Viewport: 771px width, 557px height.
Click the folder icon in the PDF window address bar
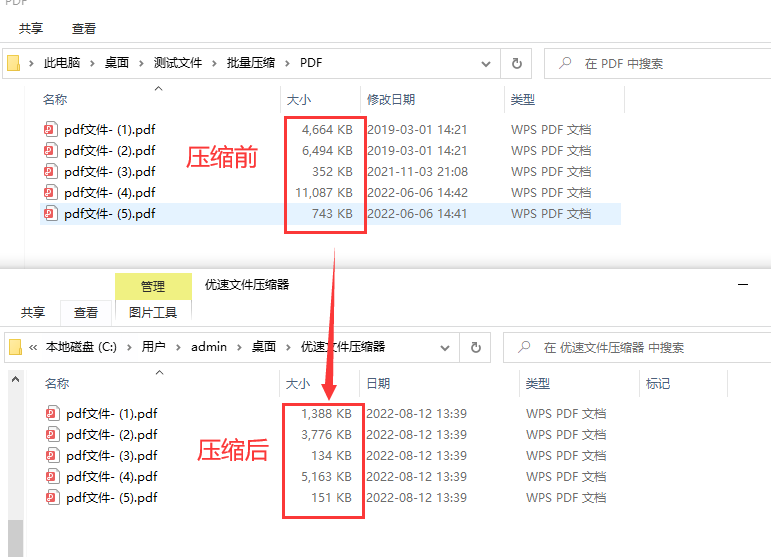(13, 63)
